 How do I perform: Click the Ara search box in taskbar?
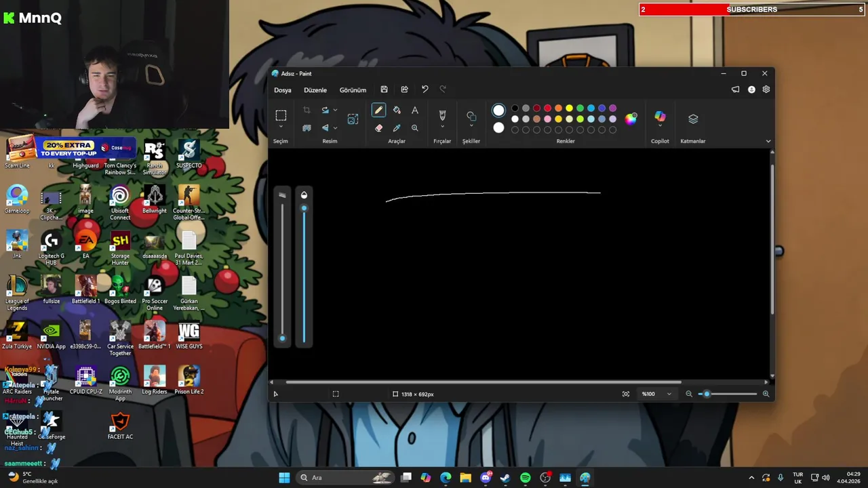tap(347, 478)
